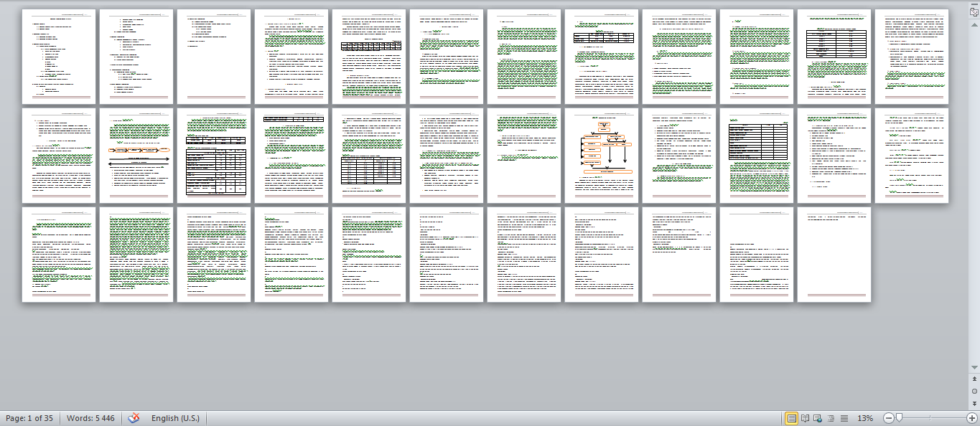The image size is (980, 426).
Task: Open word count via Words: 5 446
Action: coord(90,418)
